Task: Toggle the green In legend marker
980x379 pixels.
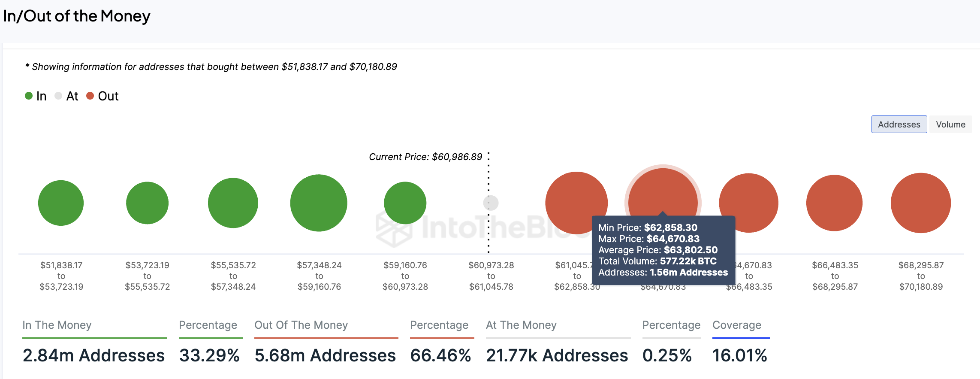Action: [29, 96]
